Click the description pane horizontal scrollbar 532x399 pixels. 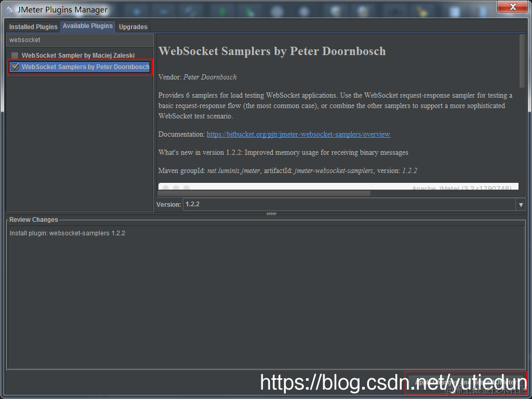click(263, 193)
